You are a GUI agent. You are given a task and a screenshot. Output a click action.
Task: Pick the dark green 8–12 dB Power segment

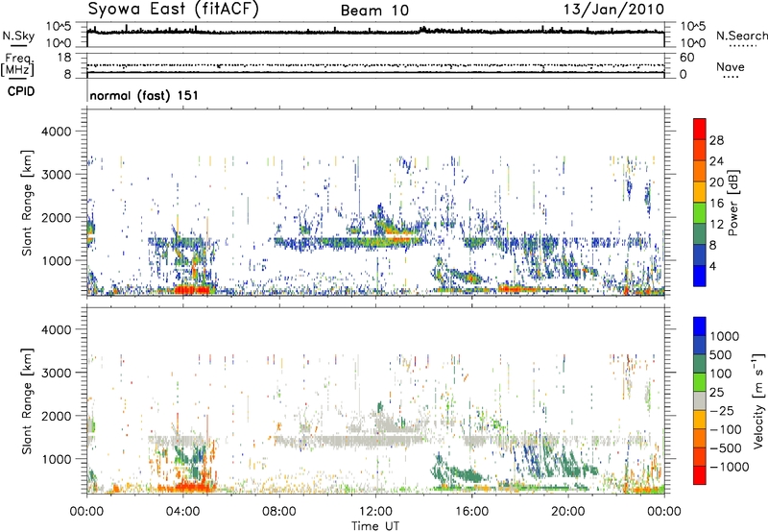tap(700, 234)
